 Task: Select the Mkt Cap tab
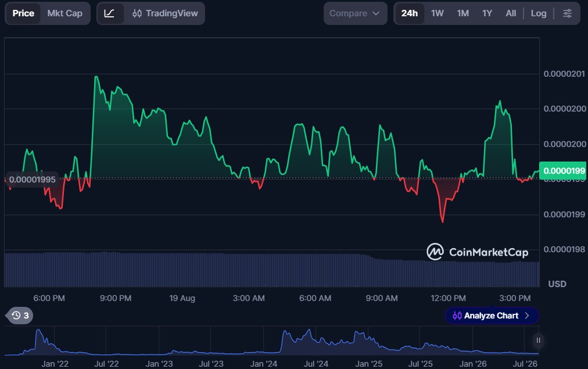point(64,13)
